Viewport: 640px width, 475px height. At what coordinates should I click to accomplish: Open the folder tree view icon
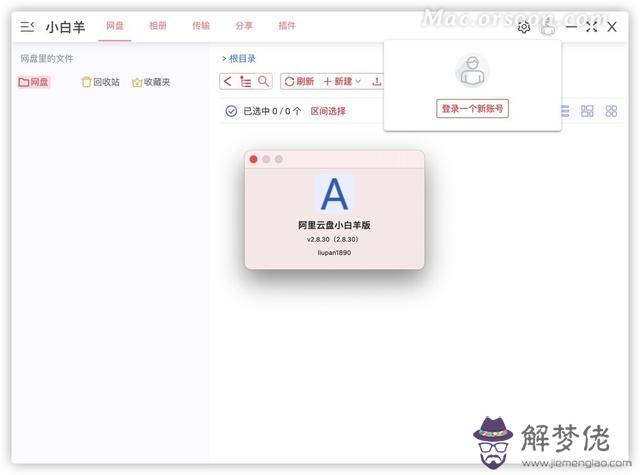point(246,81)
